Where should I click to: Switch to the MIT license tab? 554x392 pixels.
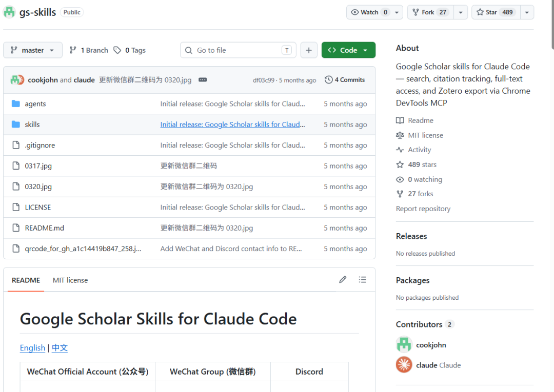pos(70,280)
